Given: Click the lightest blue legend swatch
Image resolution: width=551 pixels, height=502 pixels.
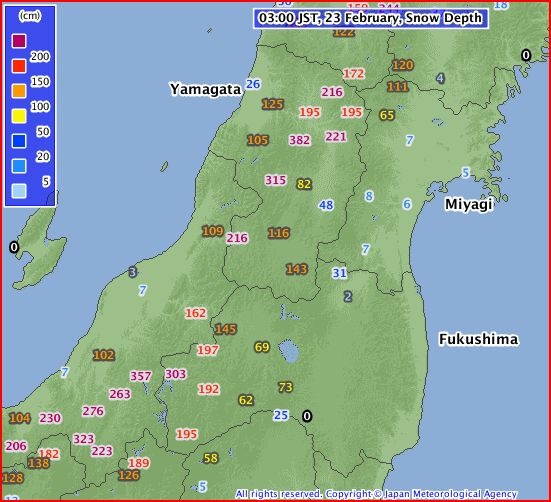Looking at the screenshot, I should click(x=19, y=191).
